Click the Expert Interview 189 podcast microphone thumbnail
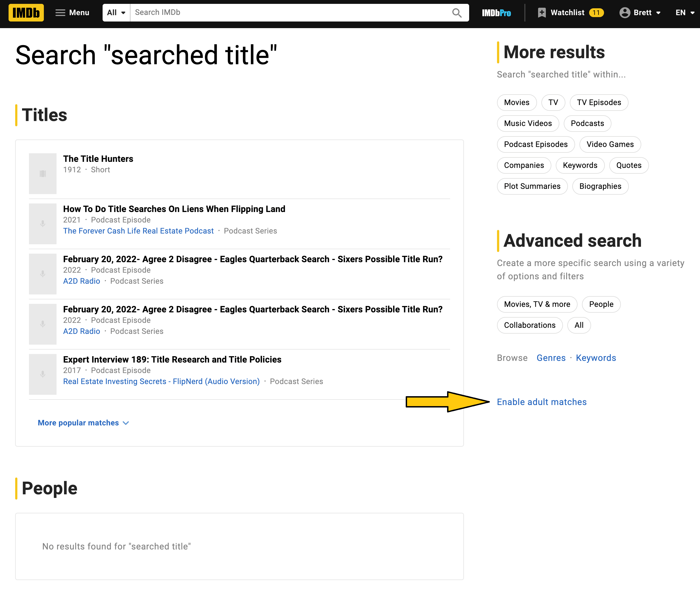Viewport: 700px width, 590px height. [x=42, y=374]
